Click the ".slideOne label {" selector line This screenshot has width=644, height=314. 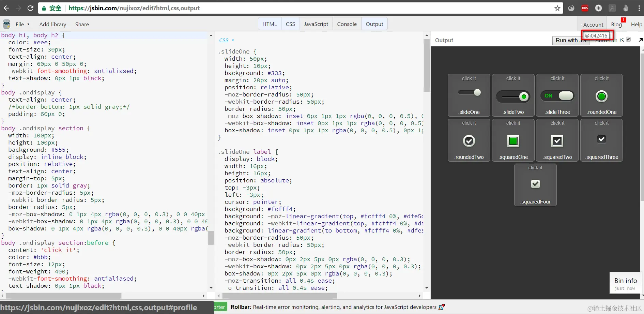coord(248,152)
